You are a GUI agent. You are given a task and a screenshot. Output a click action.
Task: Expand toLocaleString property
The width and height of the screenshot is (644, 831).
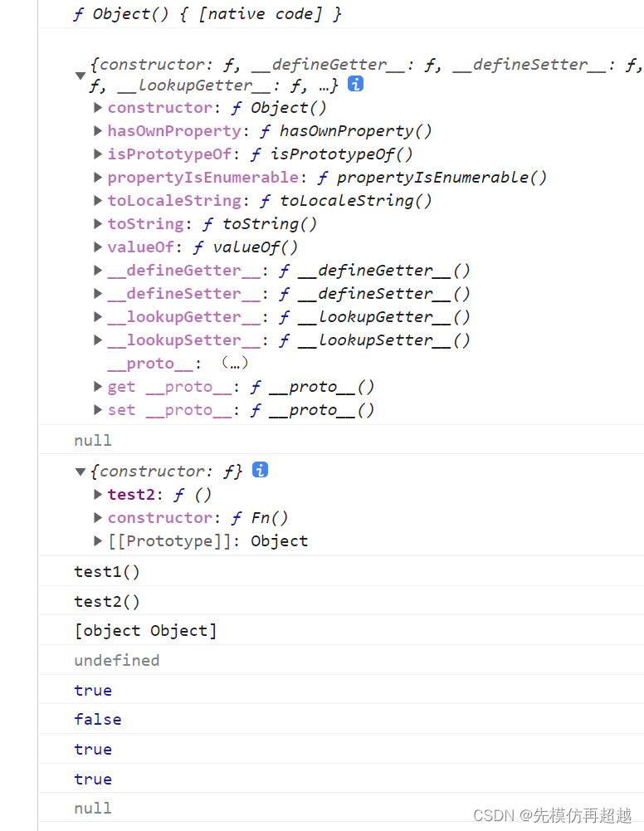97,201
